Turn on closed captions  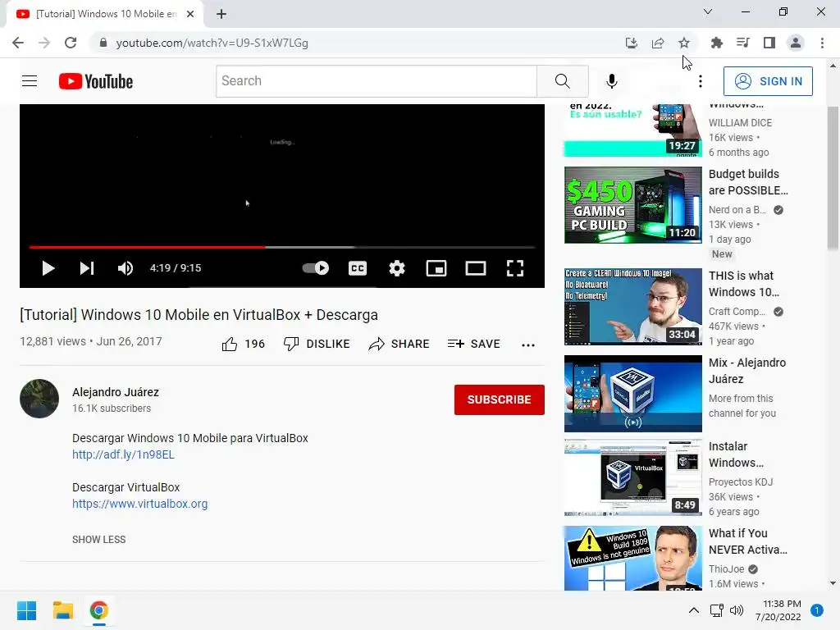click(x=358, y=268)
